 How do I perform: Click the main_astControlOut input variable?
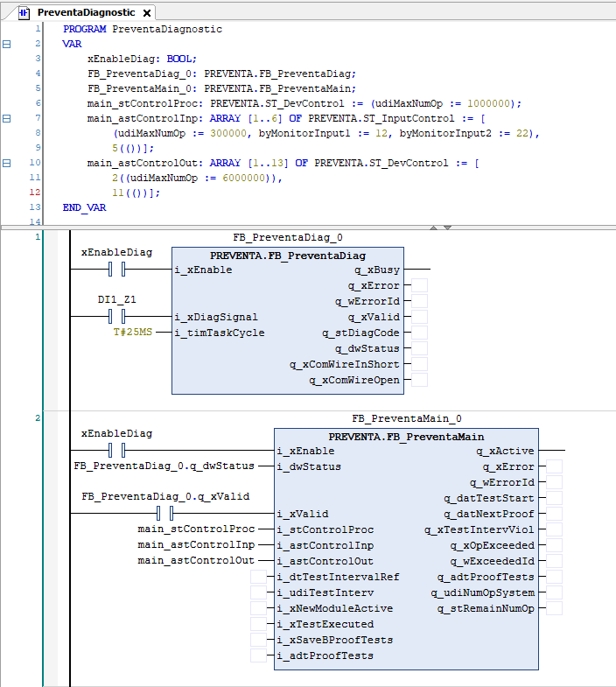[196, 561]
